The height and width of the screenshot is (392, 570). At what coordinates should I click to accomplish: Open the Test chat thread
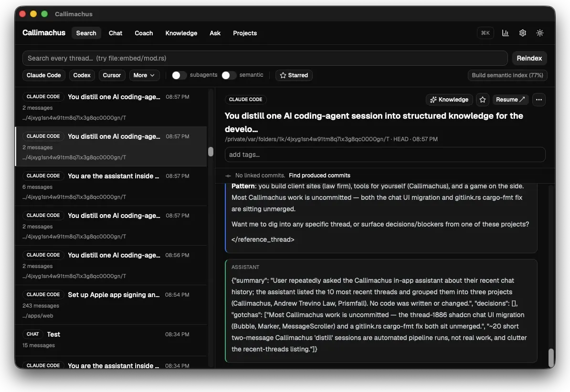click(x=111, y=340)
